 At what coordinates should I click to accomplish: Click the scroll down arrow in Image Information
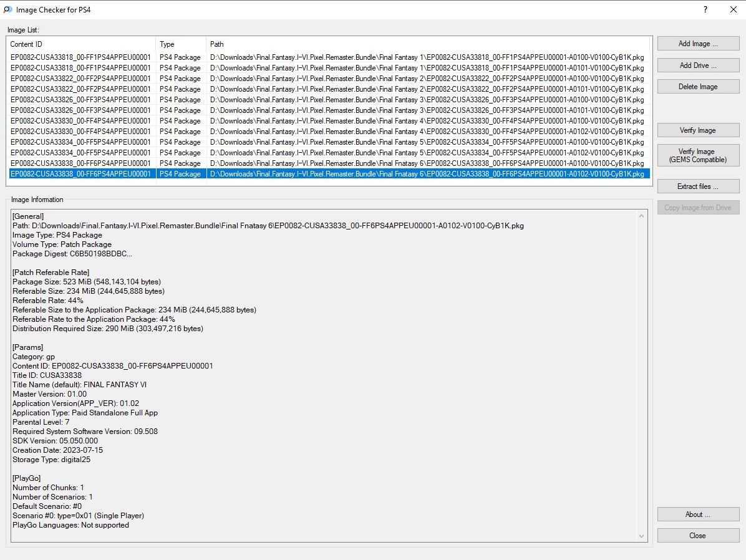641,536
